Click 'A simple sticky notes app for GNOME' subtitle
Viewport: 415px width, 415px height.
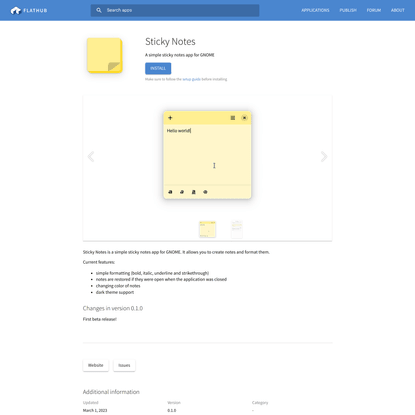180,55
